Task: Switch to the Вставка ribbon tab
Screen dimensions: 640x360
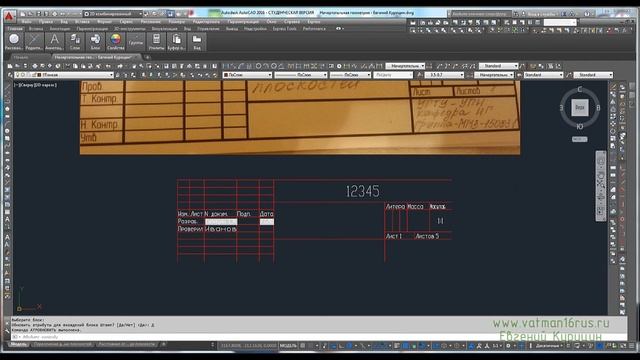Action: click(x=36, y=29)
